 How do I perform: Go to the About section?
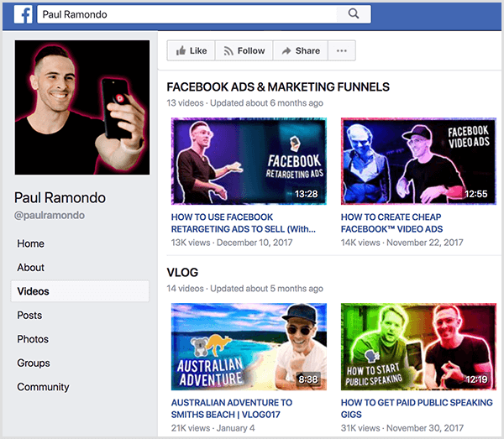[30, 267]
